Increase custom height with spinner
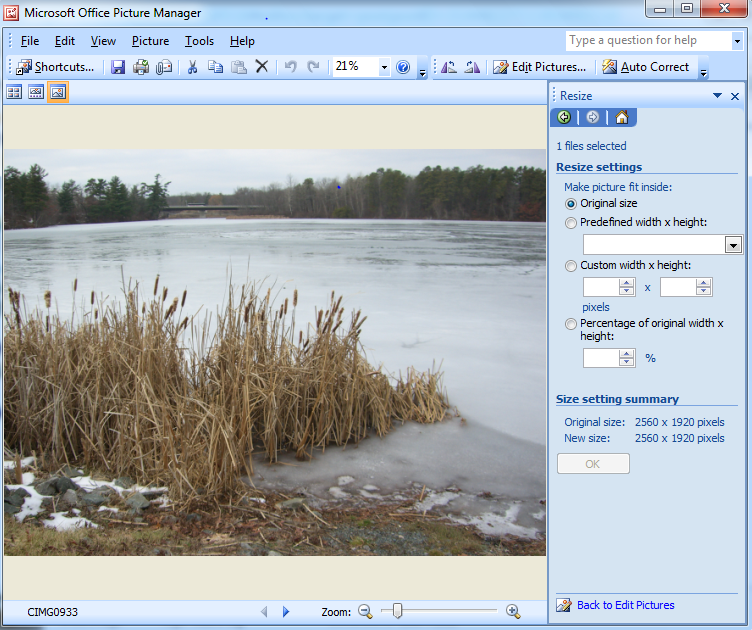 704,283
